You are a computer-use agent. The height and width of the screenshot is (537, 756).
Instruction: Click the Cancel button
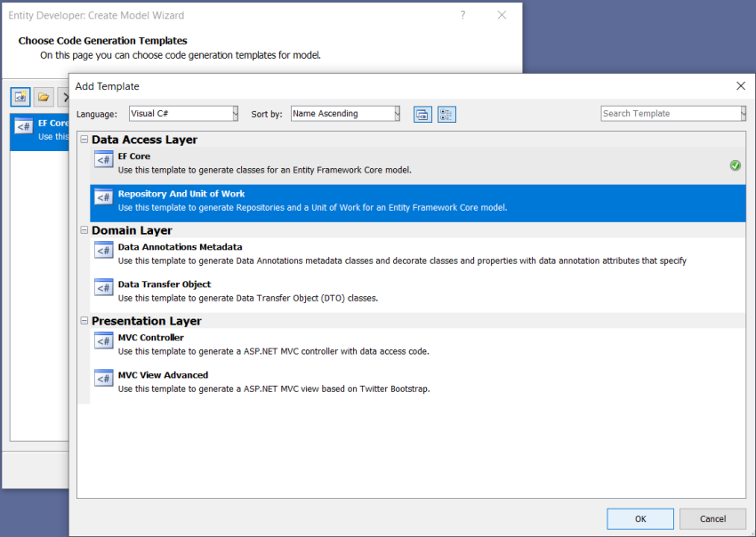[x=712, y=518]
